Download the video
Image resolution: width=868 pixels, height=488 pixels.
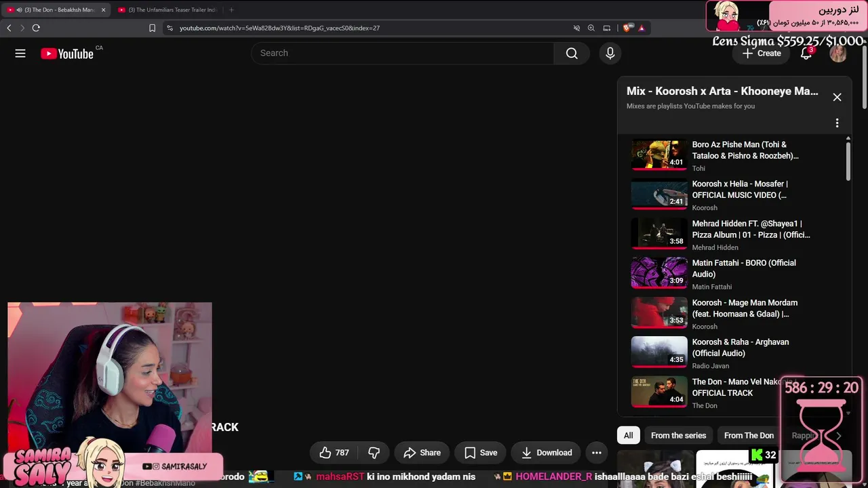point(547,453)
